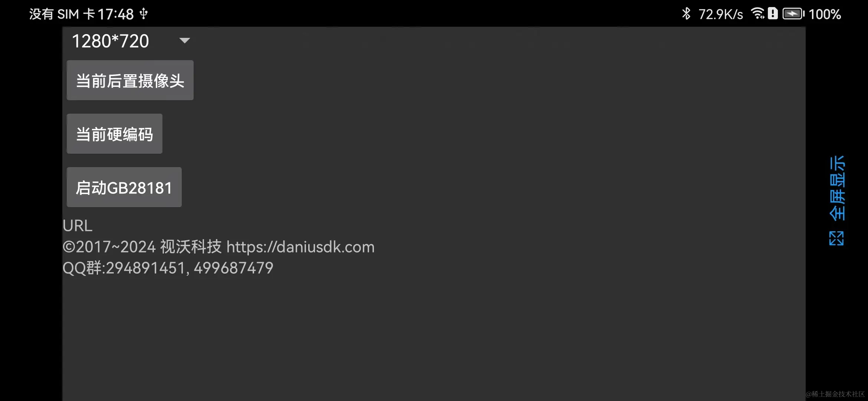Toggle the 当前后置摄像头 camera switch button
This screenshot has height=401, width=868.
[130, 80]
